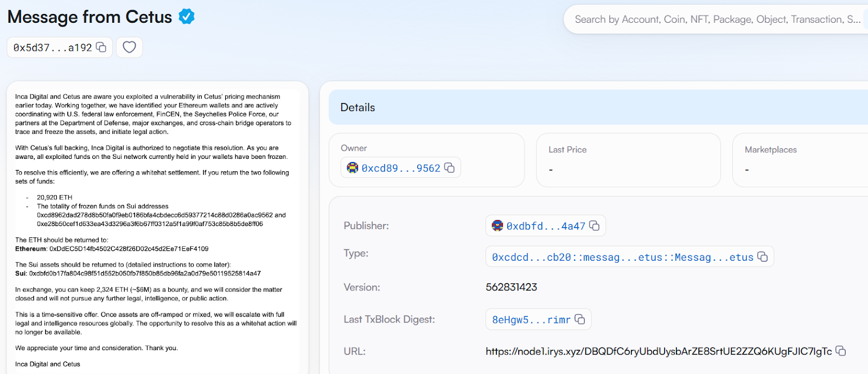The image size is (868, 374).
Task: Copy the node1.irys.xyz URL
Action: pyautogui.click(x=841, y=351)
